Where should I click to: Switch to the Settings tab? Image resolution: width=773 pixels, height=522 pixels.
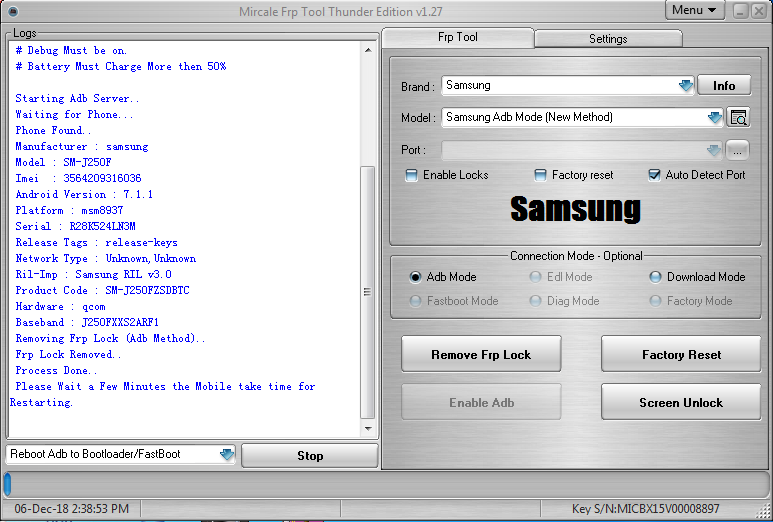608,39
